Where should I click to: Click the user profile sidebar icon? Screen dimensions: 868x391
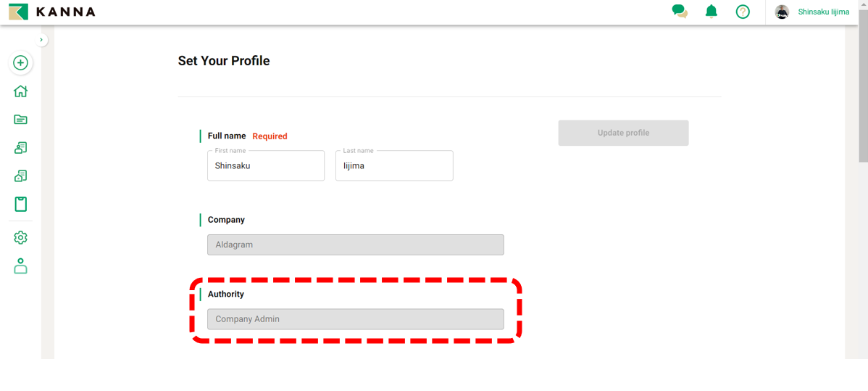[x=20, y=266]
